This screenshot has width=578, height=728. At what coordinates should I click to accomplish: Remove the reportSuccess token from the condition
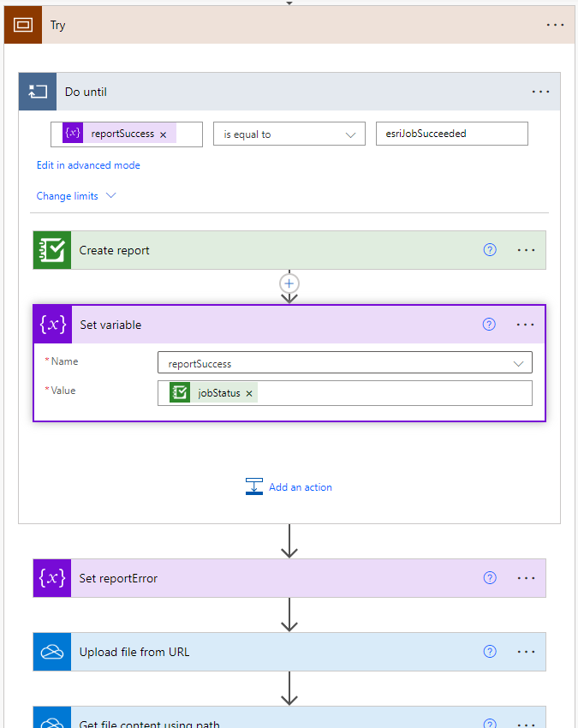163,134
